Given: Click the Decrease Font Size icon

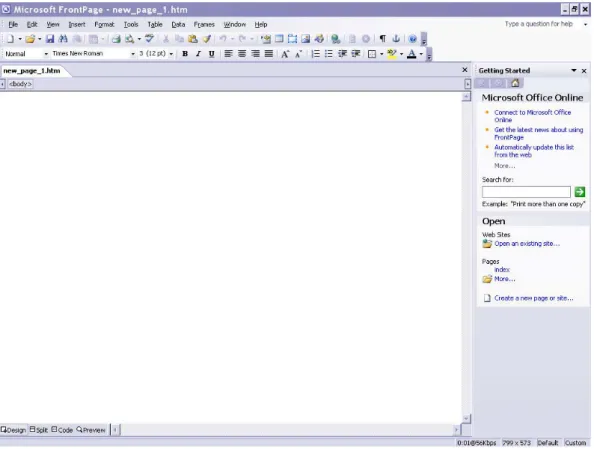Looking at the screenshot, I should click(x=299, y=54).
